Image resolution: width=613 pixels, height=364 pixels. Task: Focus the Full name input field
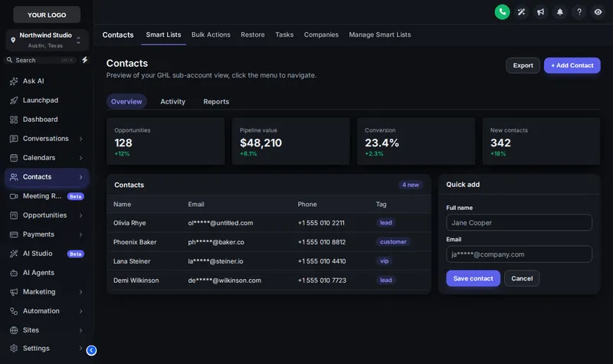click(x=519, y=222)
